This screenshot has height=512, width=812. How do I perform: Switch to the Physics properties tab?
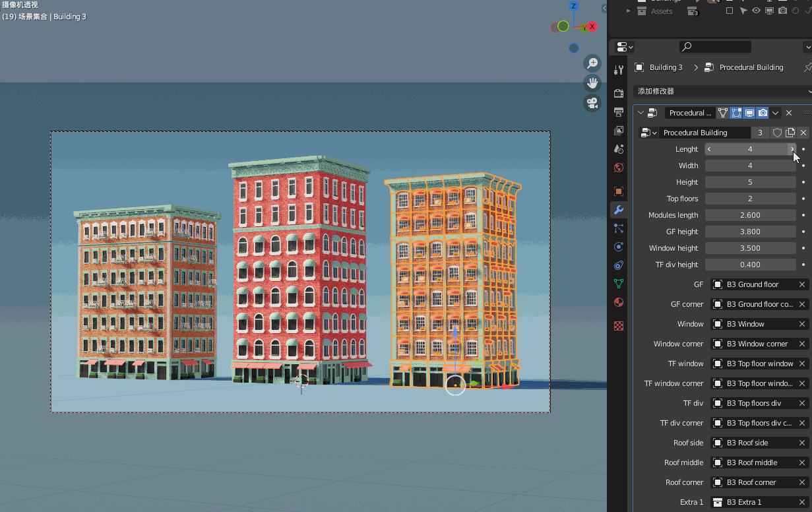(x=619, y=247)
